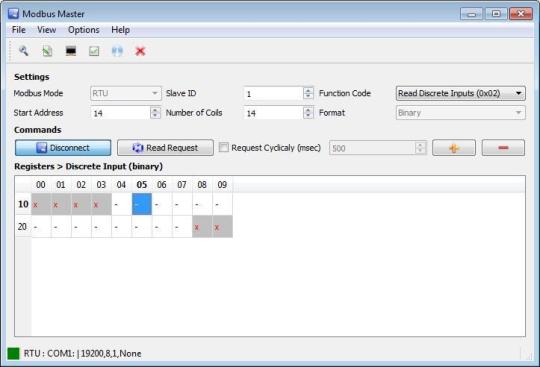540x367 pixels.
Task: Increase Start Address with up arrow
Action: point(155,110)
